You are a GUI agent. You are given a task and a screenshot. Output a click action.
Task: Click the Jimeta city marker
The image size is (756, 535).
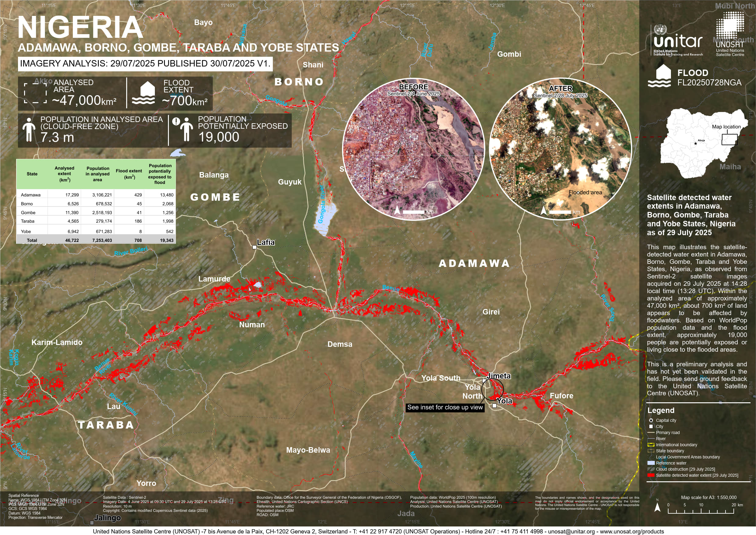[x=484, y=381]
